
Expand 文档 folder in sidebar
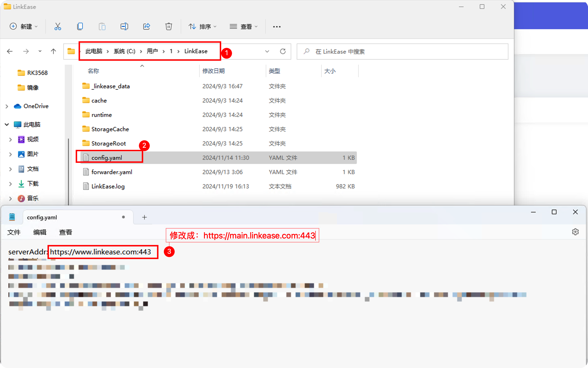click(10, 169)
